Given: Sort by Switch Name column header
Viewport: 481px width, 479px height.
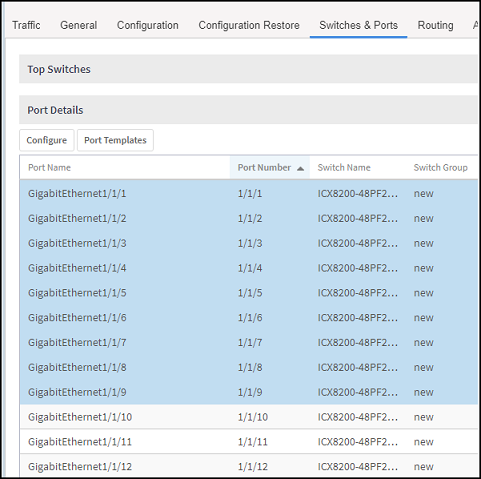Looking at the screenshot, I should pyautogui.click(x=344, y=167).
